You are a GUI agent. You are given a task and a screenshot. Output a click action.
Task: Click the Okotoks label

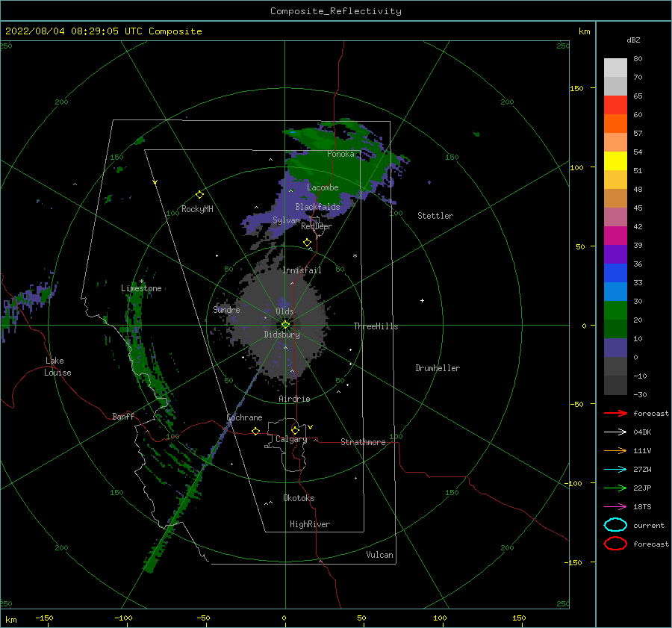[x=299, y=498]
